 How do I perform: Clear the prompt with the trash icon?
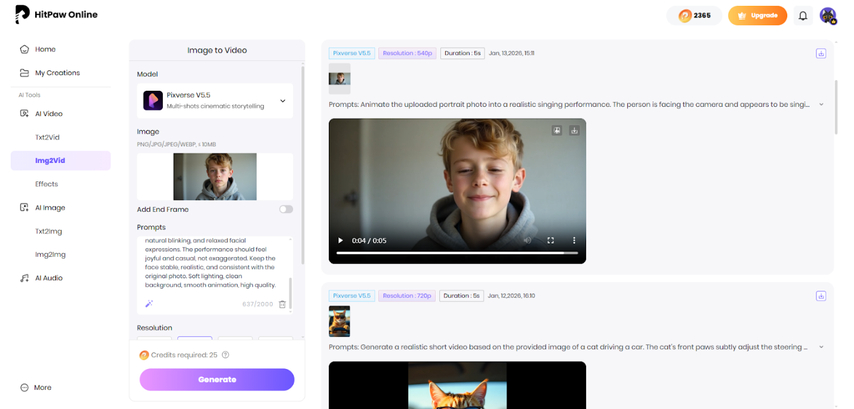pos(282,304)
